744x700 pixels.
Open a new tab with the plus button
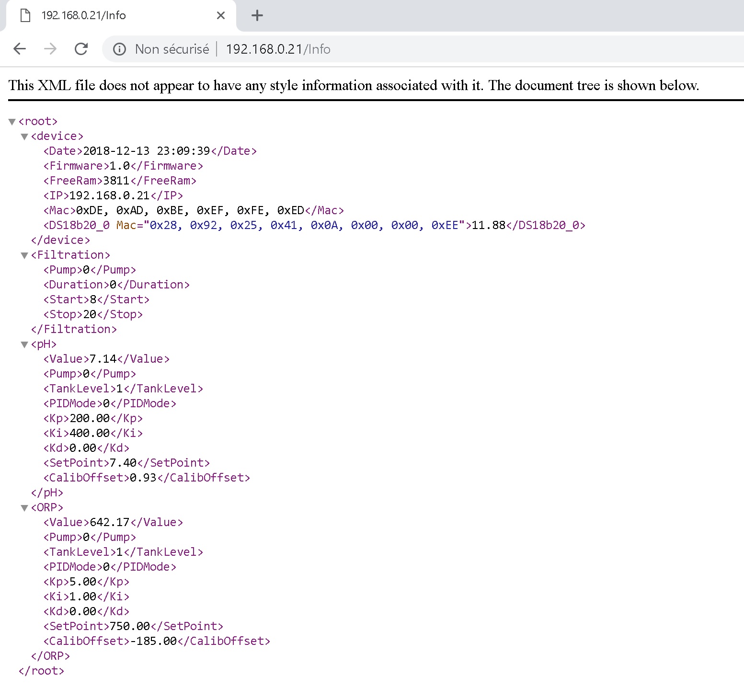click(x=257, y=15)
